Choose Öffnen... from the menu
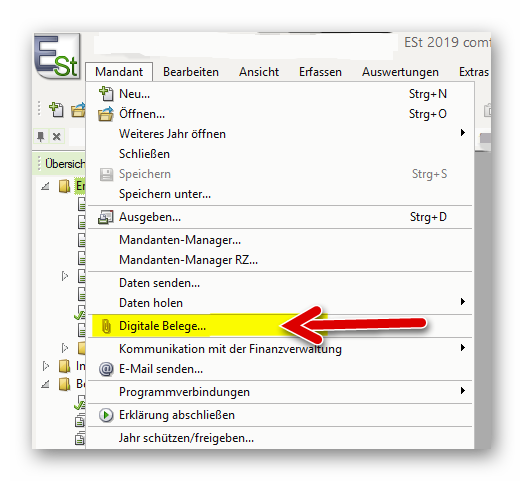Image resolution: width=523 pixels, height=481 pixels. [280, 114]
